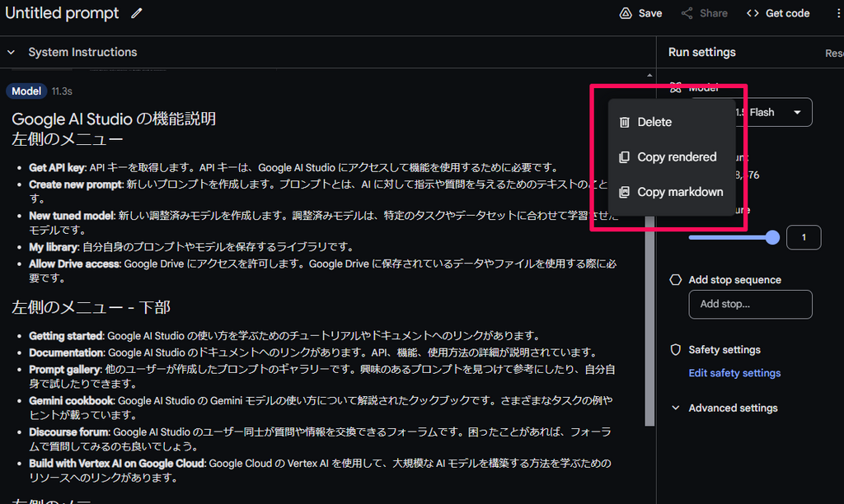Choose Copy markdown from the menu
This screenshot has height=504, width=844.
tap(672, 192)
